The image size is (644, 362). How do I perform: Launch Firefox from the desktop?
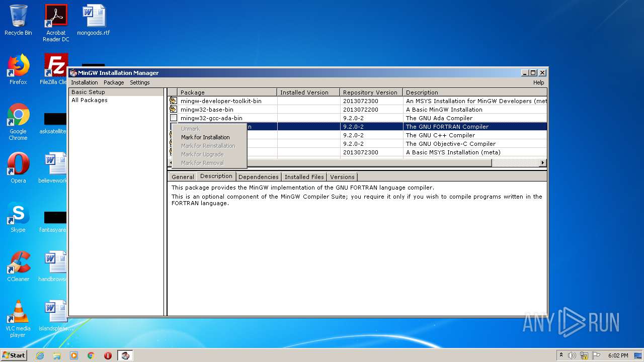tap(18, 69)
